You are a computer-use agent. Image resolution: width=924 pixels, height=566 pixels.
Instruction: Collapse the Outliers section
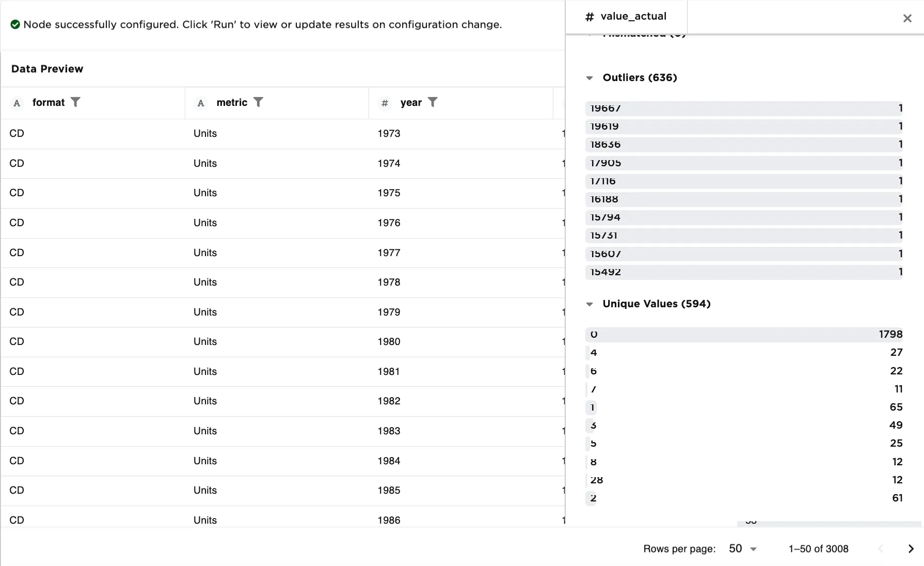point(590,78)
